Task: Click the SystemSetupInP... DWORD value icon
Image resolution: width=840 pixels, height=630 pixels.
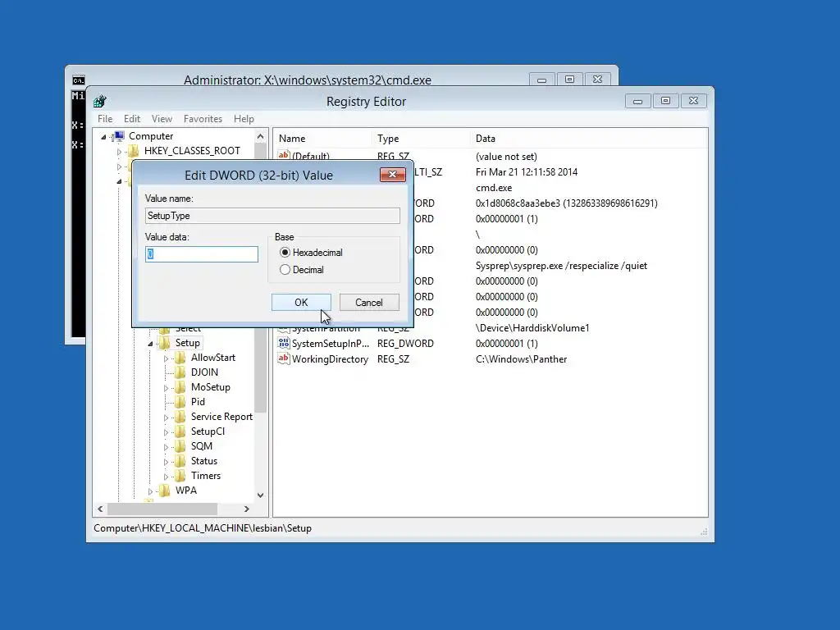Action: pyautogui.click(x=283, y=344)
